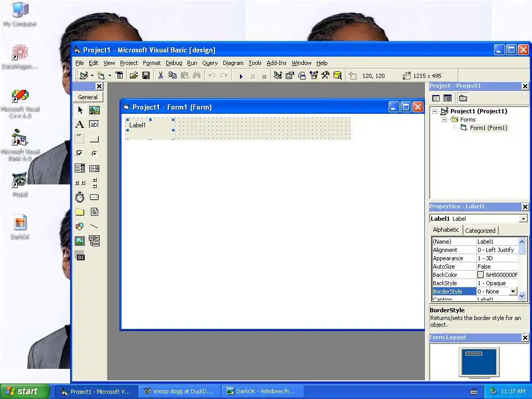Select the FileListBox tool

[95, 212]
